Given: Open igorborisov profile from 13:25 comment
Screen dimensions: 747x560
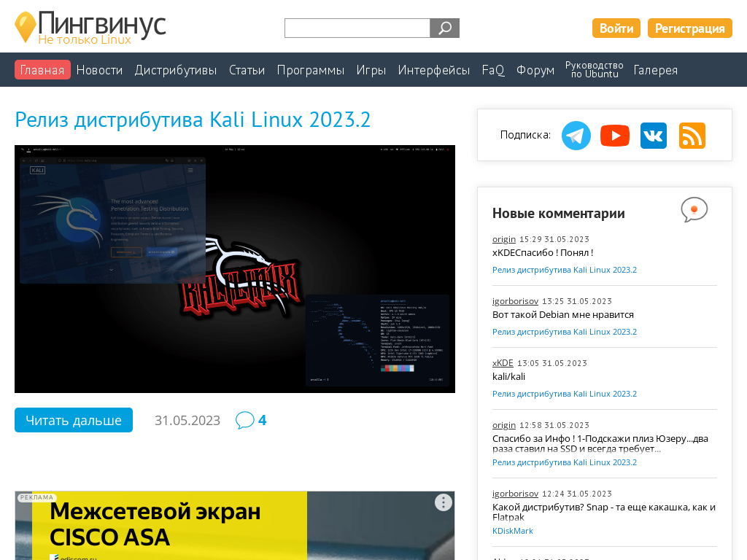Looking at the screenshot, I should 516,301.
